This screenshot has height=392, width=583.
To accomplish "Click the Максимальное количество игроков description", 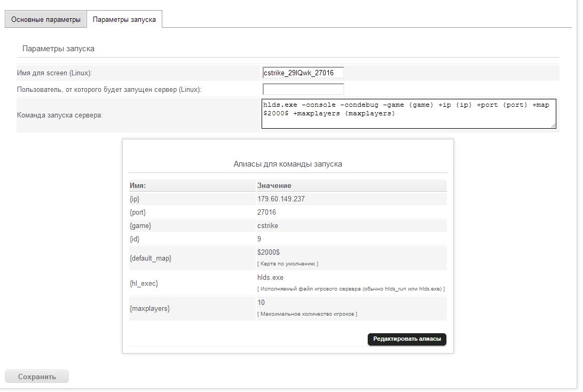I will 307,314.
